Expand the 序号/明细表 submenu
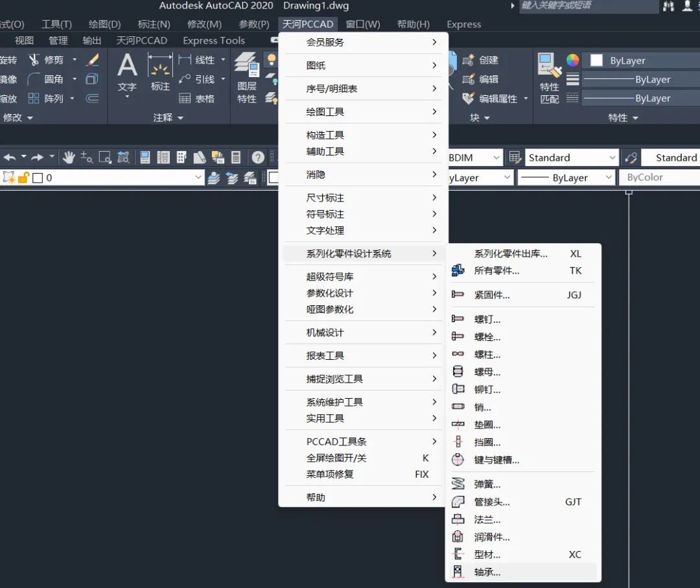 (364, 89)
